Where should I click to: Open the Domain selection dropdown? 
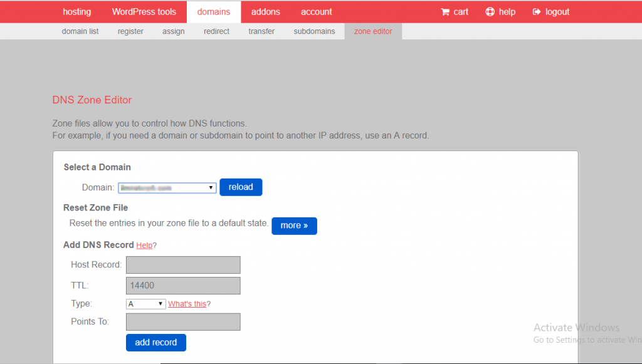click(x=167, y=187)
